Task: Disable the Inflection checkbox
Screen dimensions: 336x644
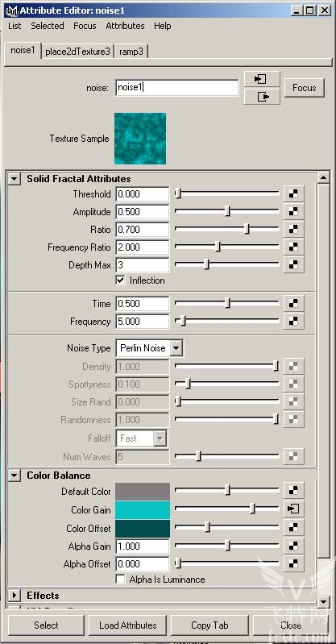Action: (120, 280)
